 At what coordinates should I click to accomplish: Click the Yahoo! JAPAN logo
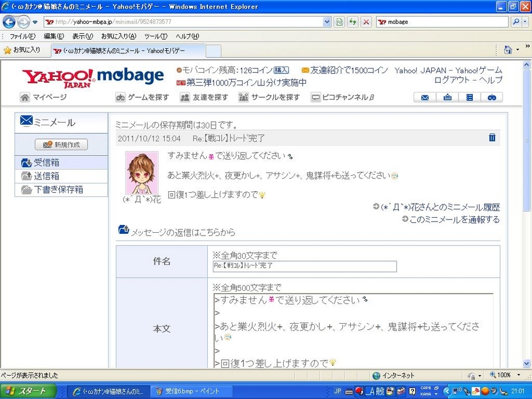coord(58,78)
